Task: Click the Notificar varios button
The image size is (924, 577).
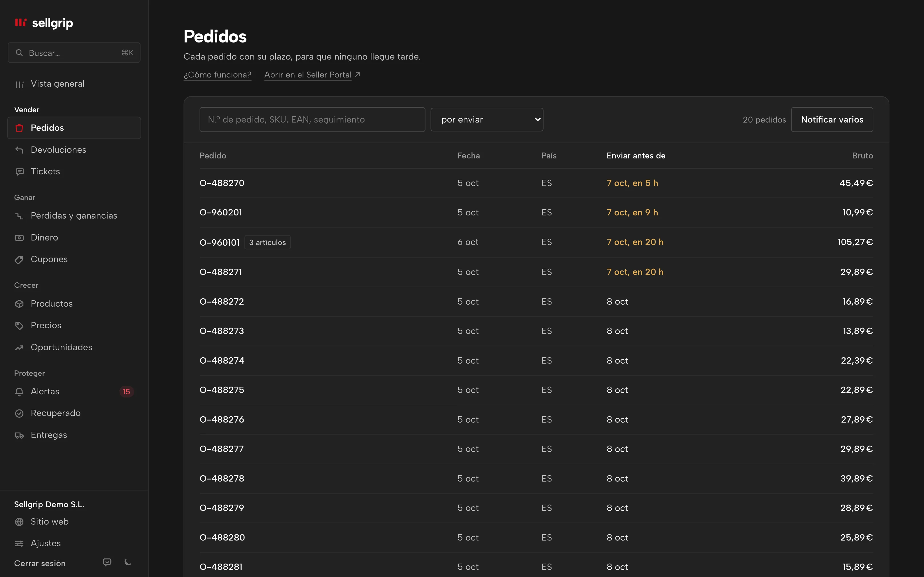Action: (x=832, y=119)
